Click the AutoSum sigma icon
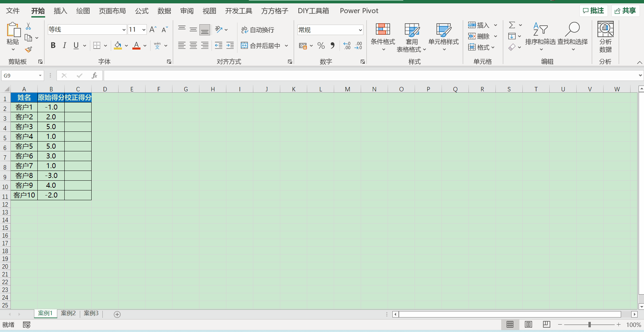This screenshot has width=644, height=332. [512, 25]
